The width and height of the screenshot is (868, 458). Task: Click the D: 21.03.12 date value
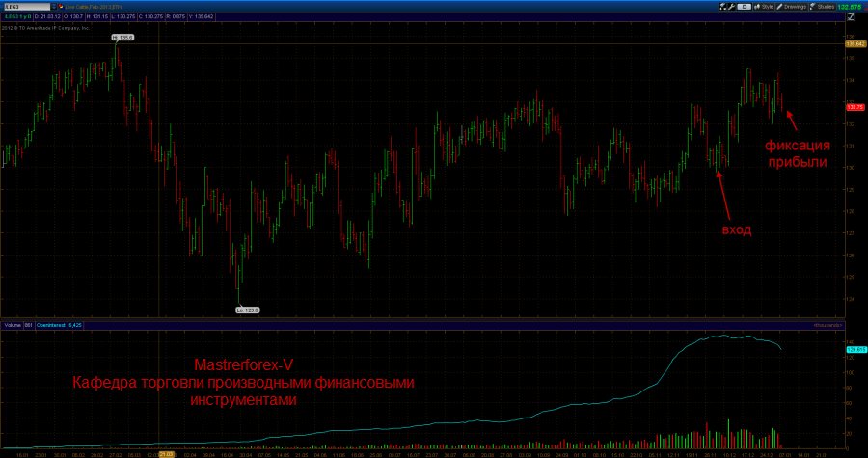coord(47,16)
